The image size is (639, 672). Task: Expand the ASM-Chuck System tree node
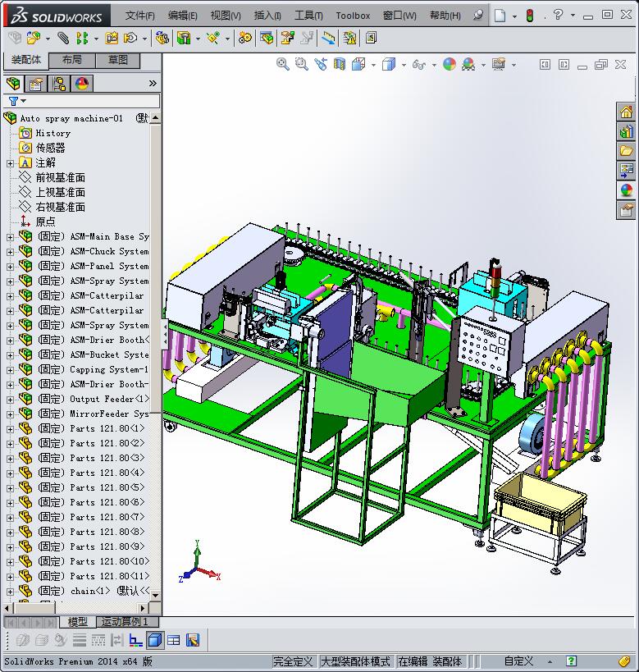pyautogui.click(x=10, y=252)
